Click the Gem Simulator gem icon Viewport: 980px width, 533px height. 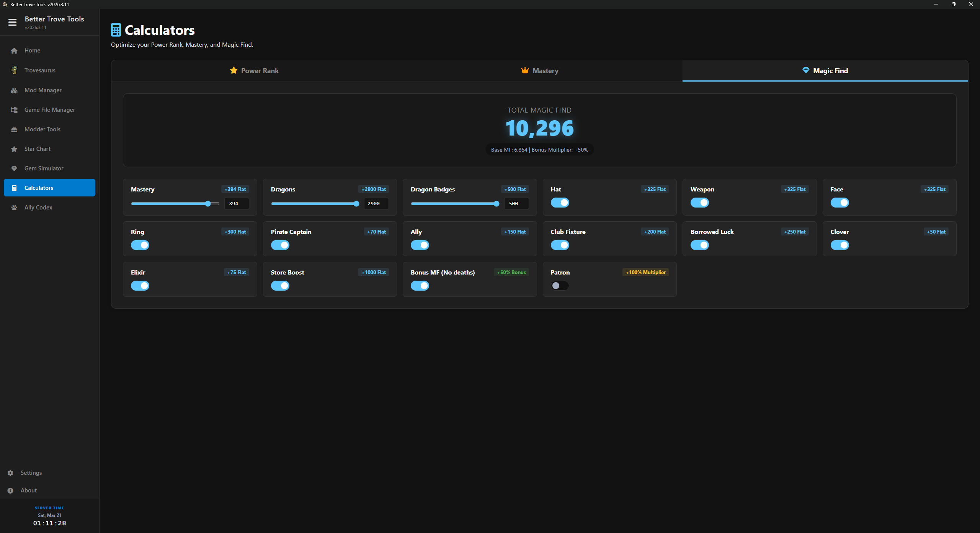(14, 168)
